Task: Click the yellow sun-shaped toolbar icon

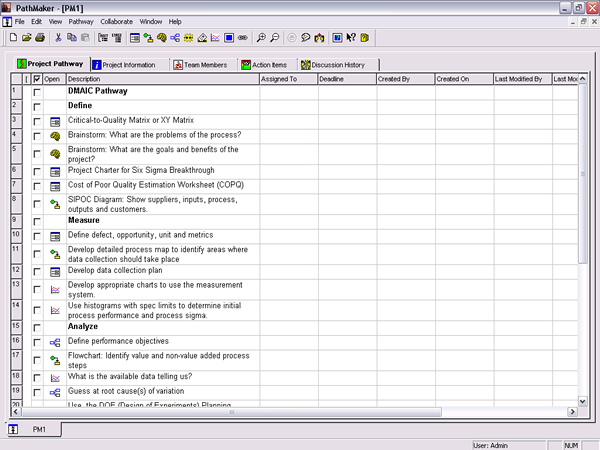Action: click(188, 38)
